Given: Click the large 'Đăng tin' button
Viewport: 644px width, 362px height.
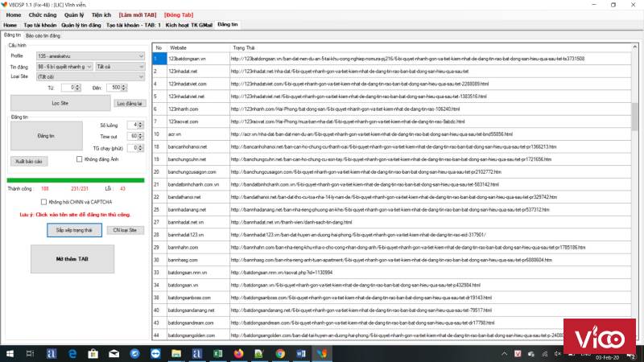Looking at the screenshot, I should (x=46, y=136).
